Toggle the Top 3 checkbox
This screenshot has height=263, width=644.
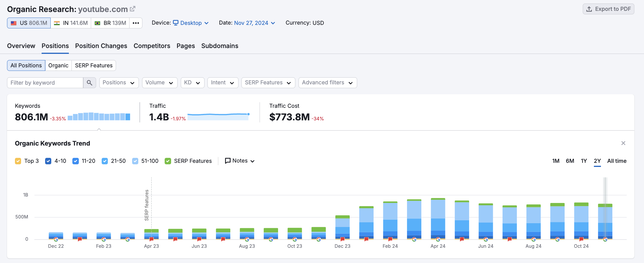18,161
